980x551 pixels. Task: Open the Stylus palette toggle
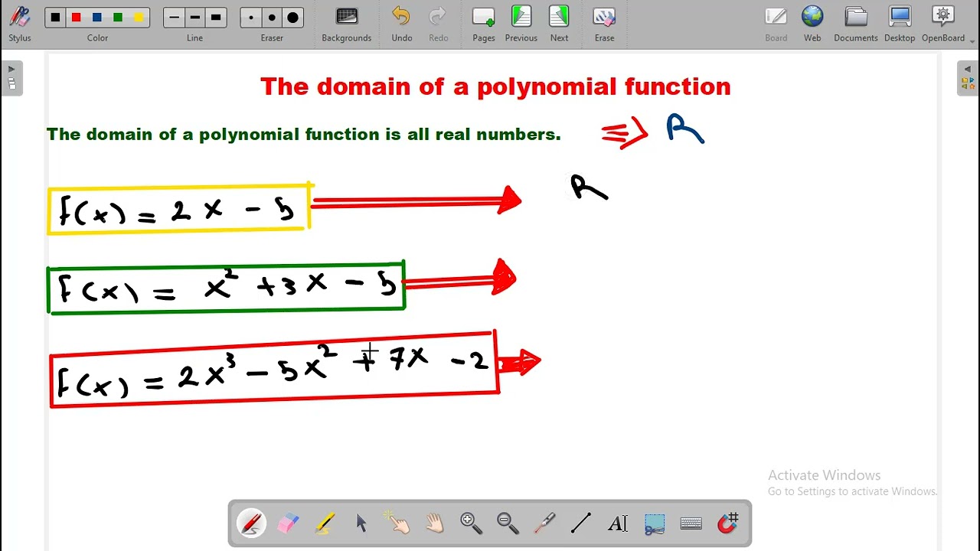tap(20, 24)
